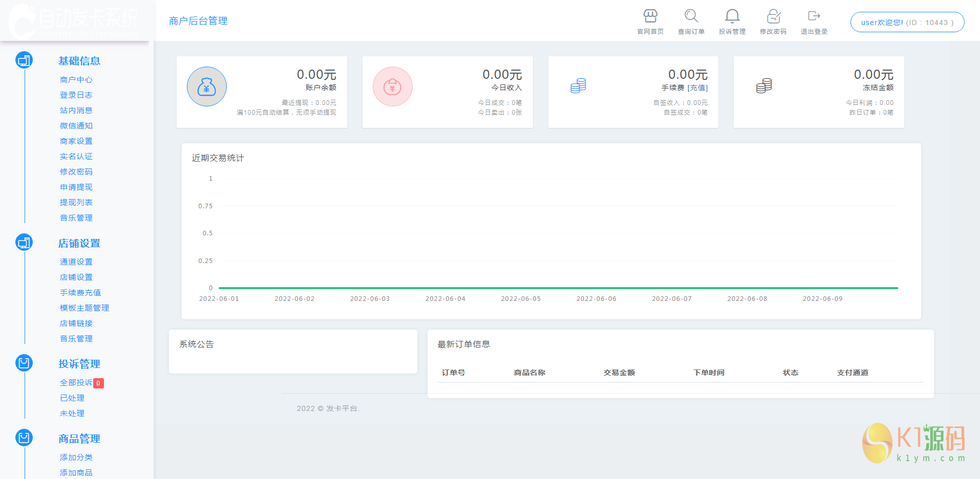Click the blue coins 手续费 icon
This screenshot has height=479, width=980.
tap(578, 85)
